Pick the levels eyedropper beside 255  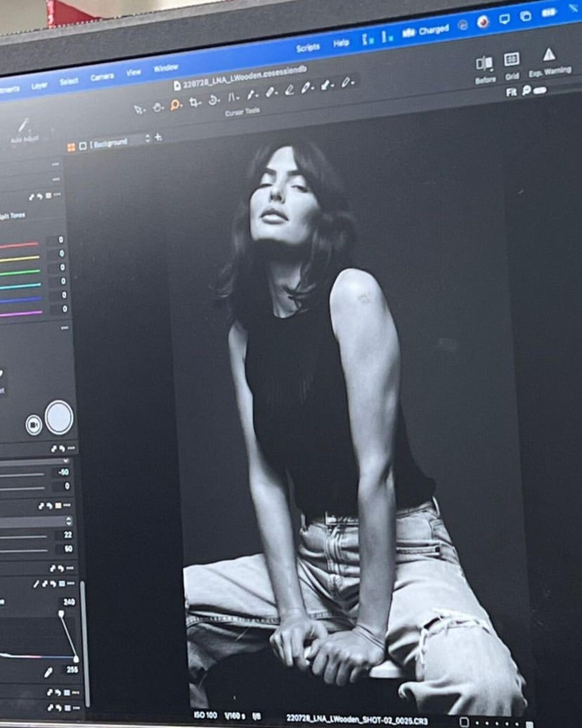click(48, 672)
